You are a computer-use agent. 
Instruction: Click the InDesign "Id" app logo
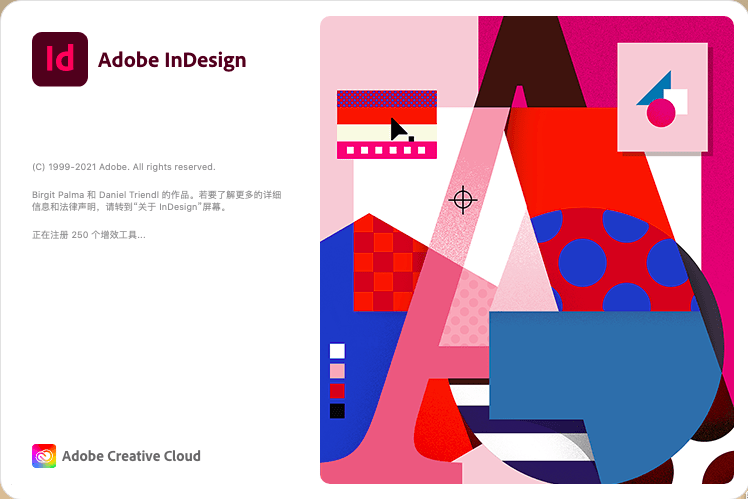click(x=60, y=59)
